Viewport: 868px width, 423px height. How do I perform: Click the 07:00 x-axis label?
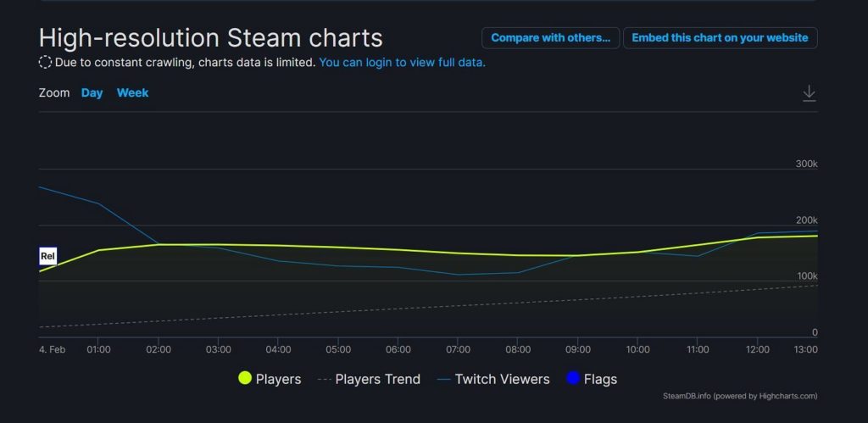pyautogui.click(x=459, y=350)
